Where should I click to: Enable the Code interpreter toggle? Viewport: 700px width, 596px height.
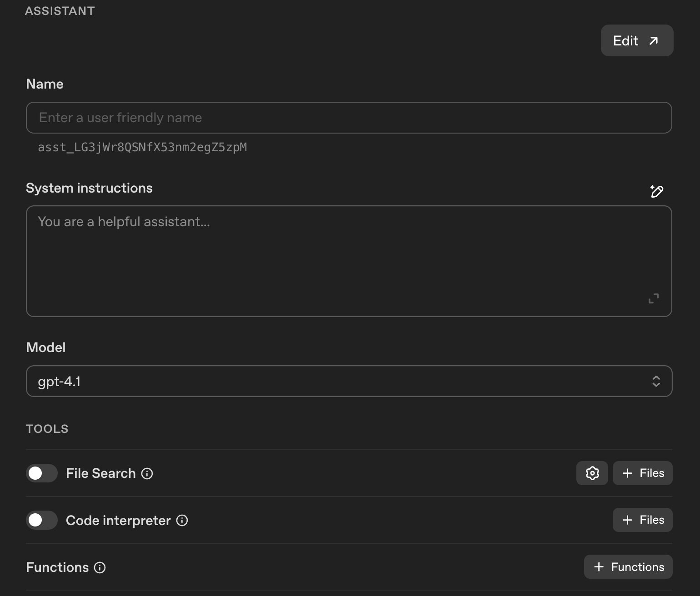pyautogui.click(x=42, y=520)
